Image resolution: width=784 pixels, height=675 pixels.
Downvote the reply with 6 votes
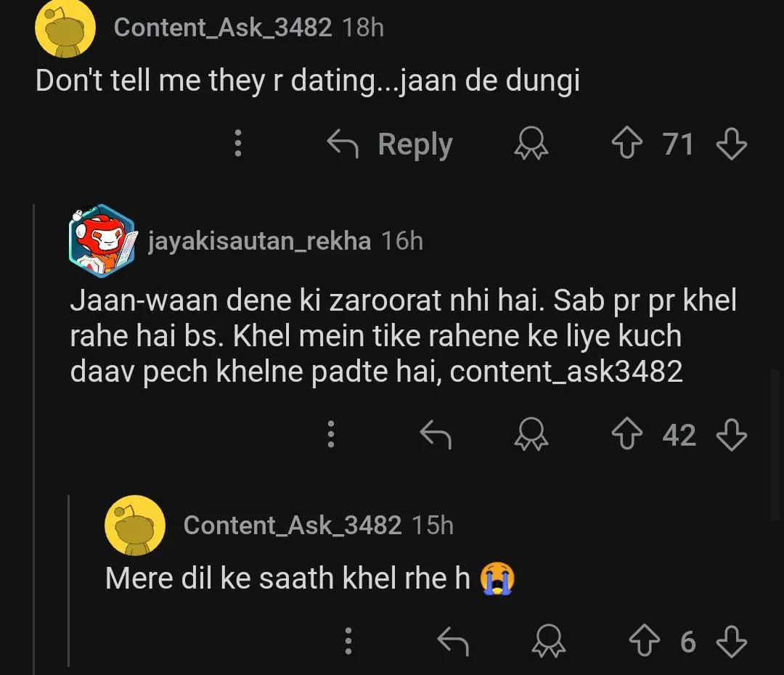[x=731, y=642]
